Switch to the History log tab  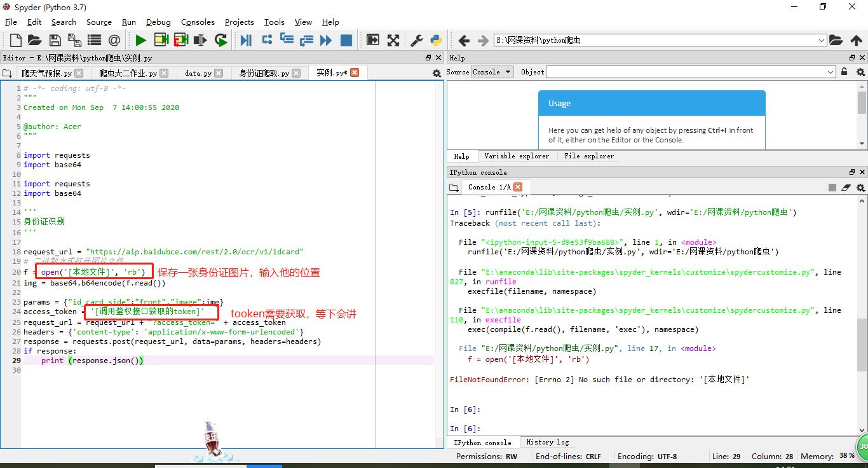pos(547,442)
